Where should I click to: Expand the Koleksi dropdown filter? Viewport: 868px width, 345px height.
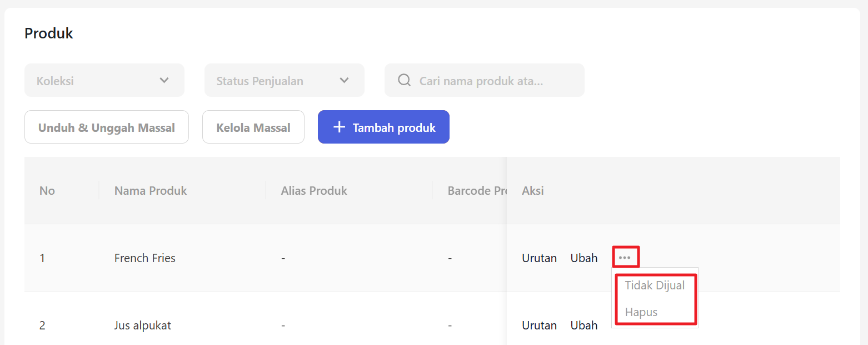104,80
